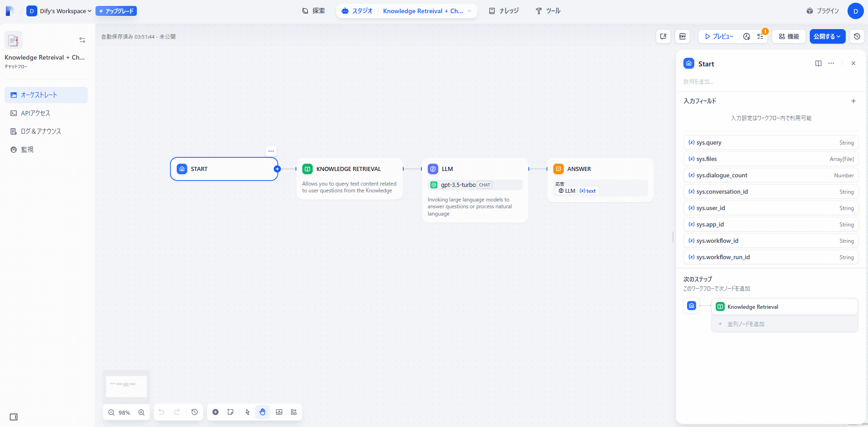Click the sys.conversation_id variable row
868x427 pixels.
771,192
